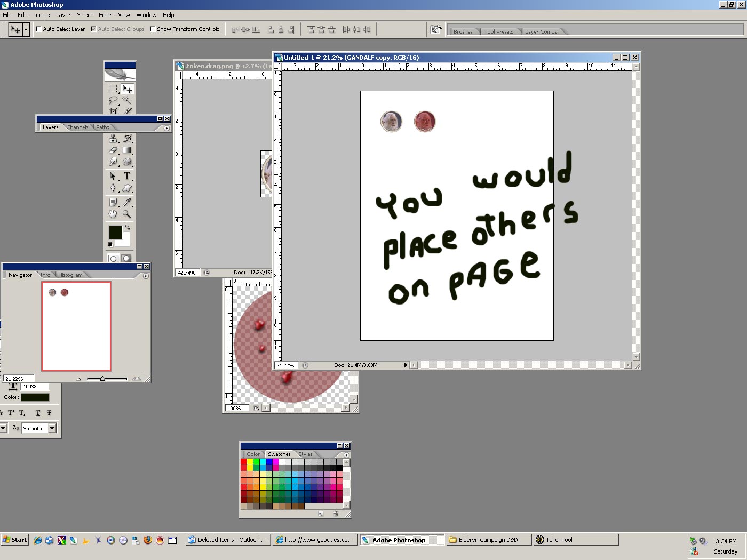
Task: Pick the Lasso tool
Action: tap(113, 100)
